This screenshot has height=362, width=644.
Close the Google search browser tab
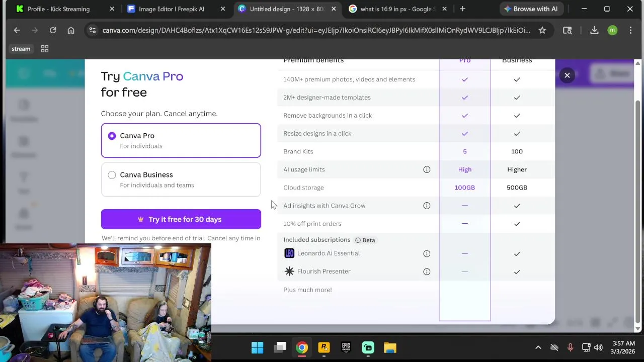point(444,9)
